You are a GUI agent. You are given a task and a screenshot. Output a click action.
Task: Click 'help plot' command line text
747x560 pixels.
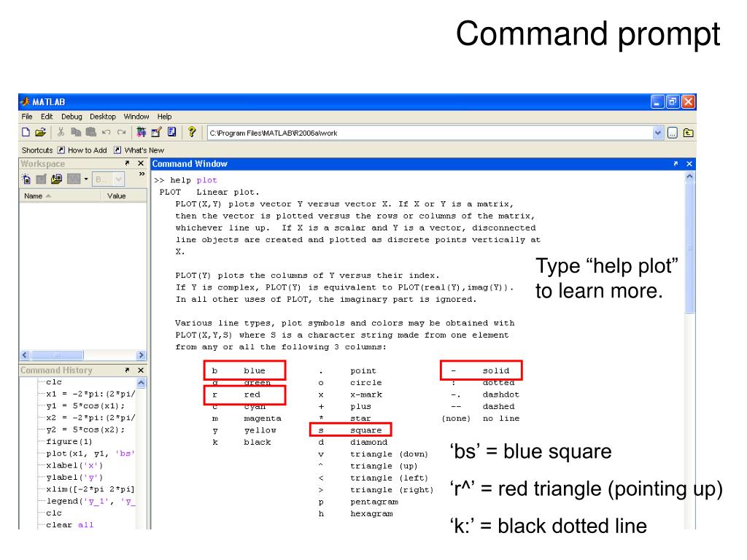click(193, 180)
